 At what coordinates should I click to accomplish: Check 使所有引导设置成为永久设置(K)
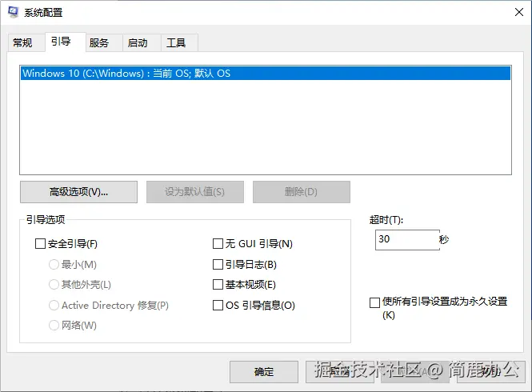pos(374,302)
